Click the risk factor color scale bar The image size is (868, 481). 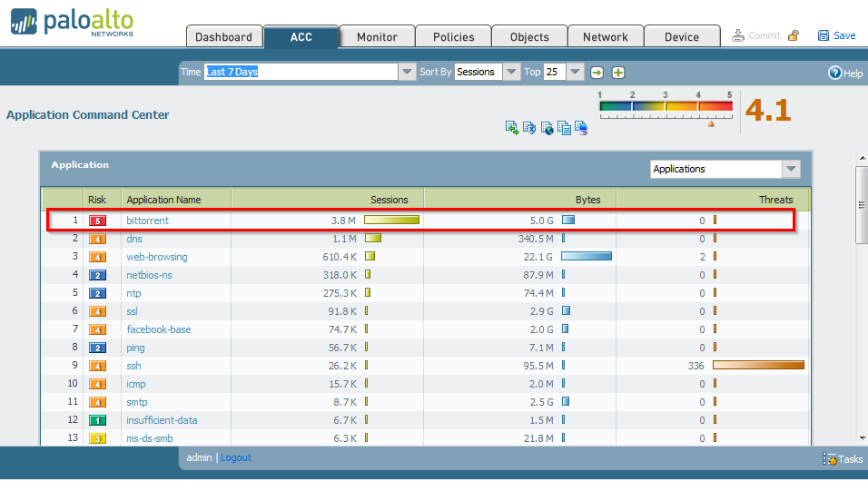point(666,107)
